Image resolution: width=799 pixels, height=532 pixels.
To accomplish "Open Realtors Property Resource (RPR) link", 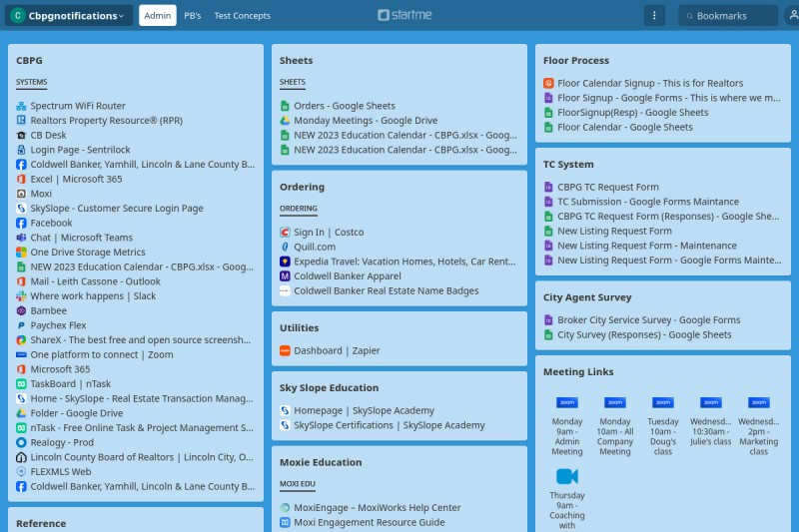I will coord(106,120).
